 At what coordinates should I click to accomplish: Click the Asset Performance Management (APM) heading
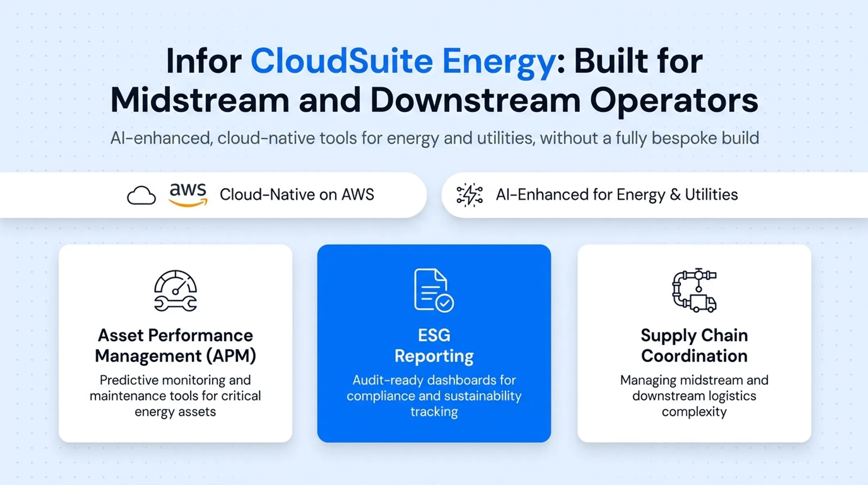[x=175, y=345]
